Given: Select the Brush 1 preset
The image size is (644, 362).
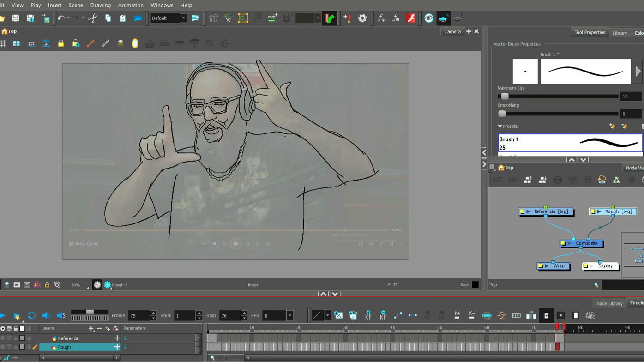Looking at the screenshot, I should coord(570,143).
